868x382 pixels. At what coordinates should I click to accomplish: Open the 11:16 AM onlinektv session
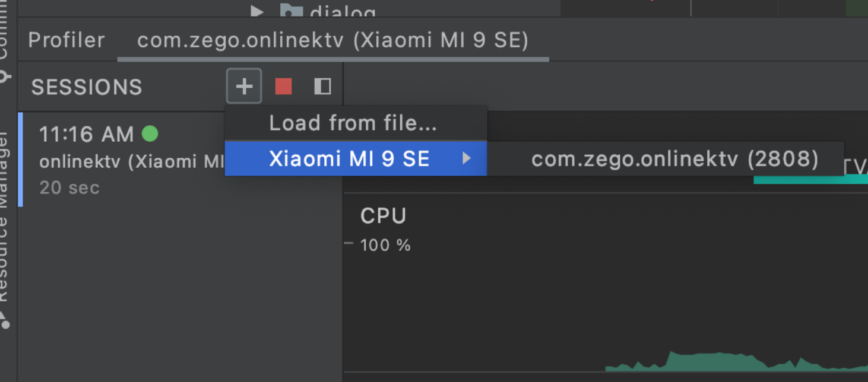tap(122, 160)
